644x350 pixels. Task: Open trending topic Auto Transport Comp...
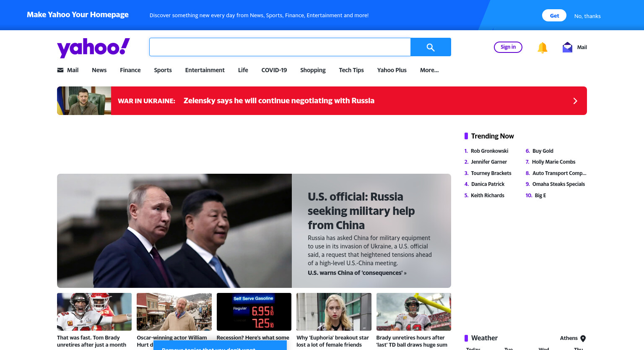(x=559, y=173)
